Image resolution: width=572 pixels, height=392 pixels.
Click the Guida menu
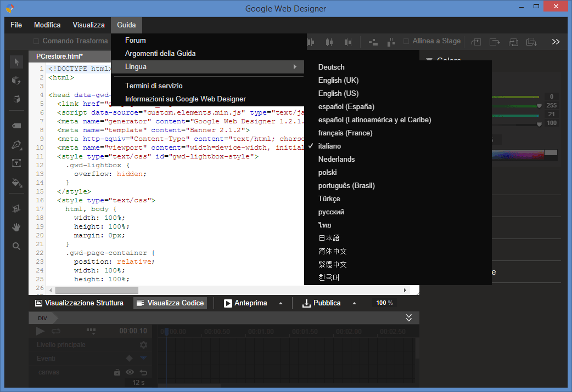pyautogui.click(x=126, y=25)
